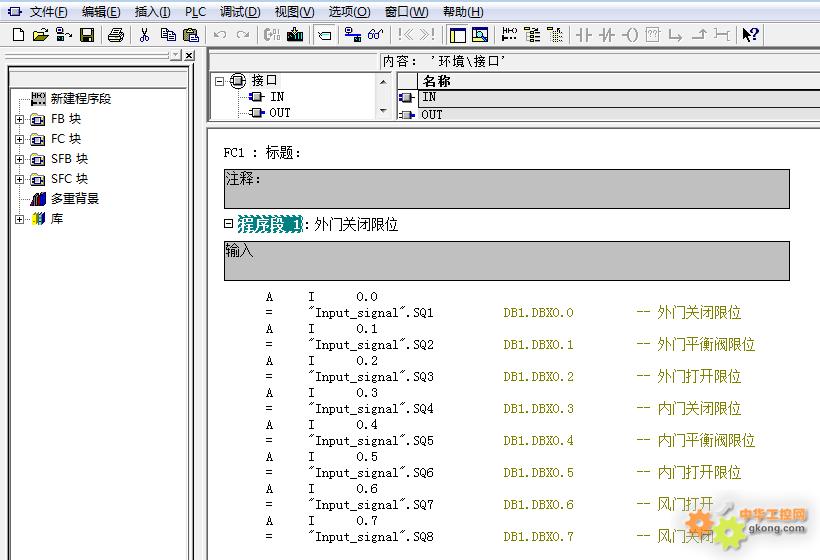Screen dimensions: 820x560
Task: Click the "Input_signal".SQ1 code line
Action: point(371,313)
